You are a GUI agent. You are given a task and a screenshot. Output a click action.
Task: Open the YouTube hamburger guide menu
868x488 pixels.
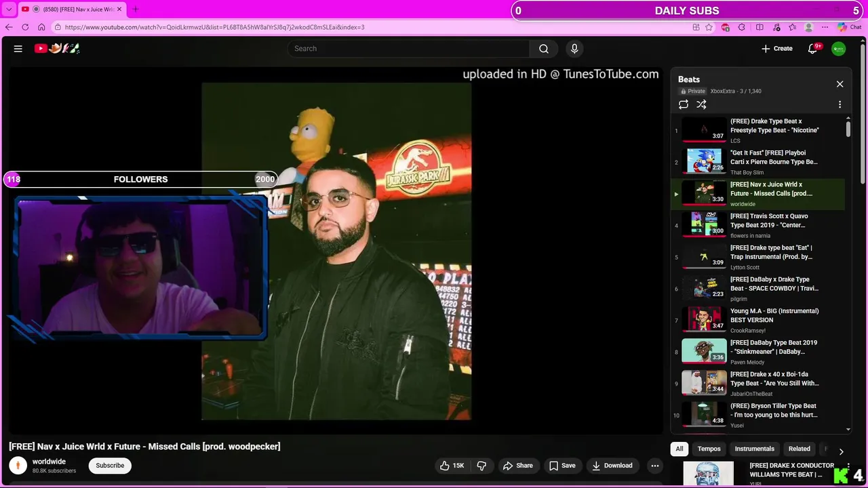point(18,49)
